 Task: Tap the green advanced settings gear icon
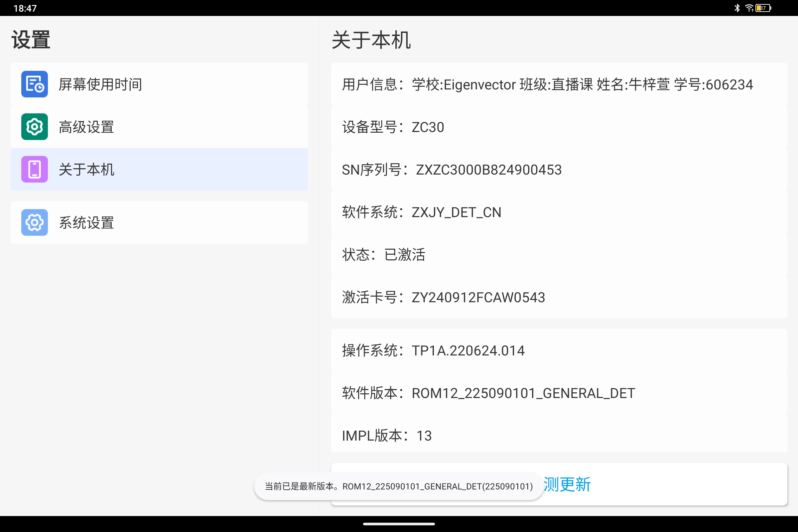click(34, 127)
